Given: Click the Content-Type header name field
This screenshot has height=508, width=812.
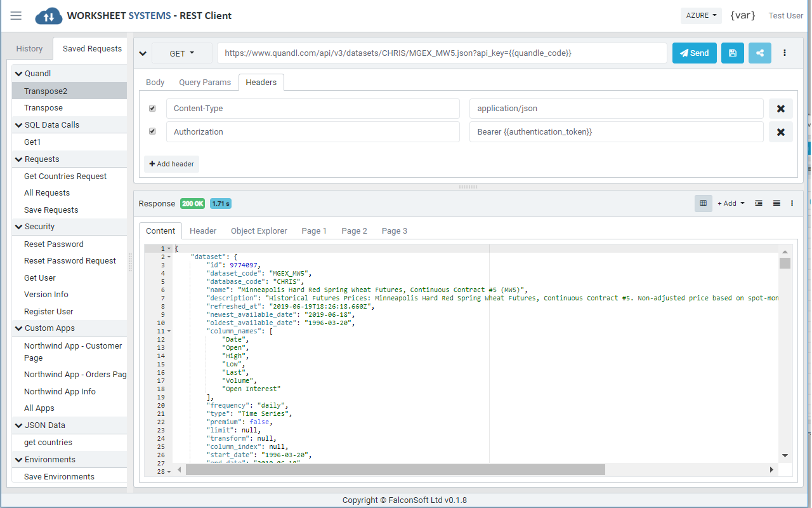Looking at the screenshot, I should tap(313, 109).
